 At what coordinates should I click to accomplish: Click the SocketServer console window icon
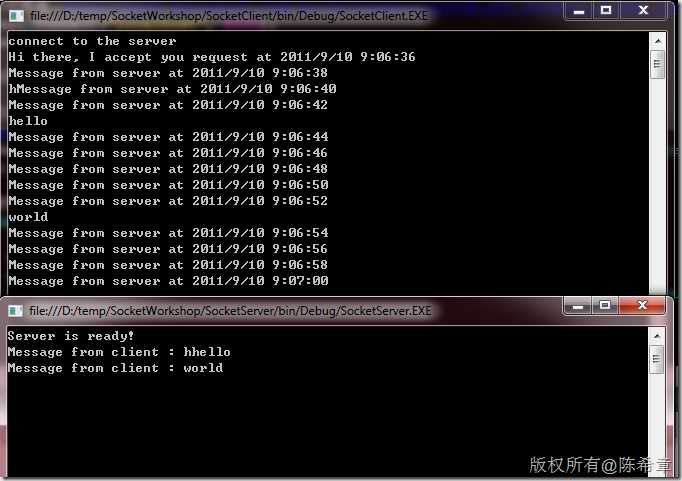(x=16, y=311)
